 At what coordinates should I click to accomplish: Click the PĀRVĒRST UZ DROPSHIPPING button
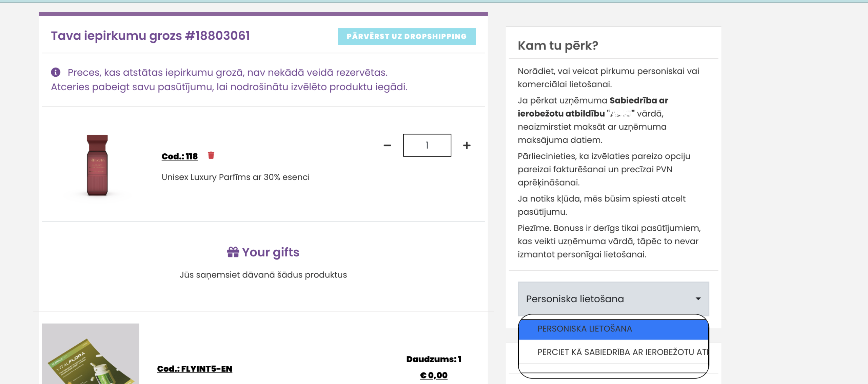coord(406,36)
